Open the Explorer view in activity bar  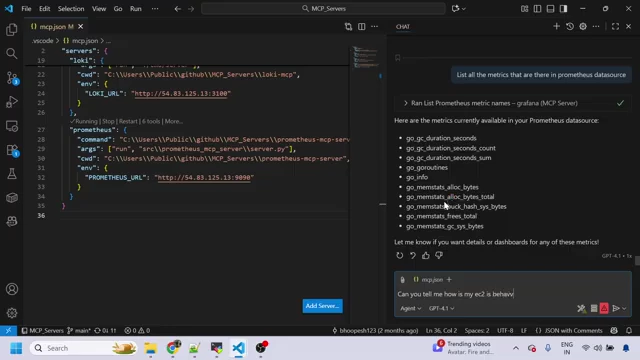point(12,29)
